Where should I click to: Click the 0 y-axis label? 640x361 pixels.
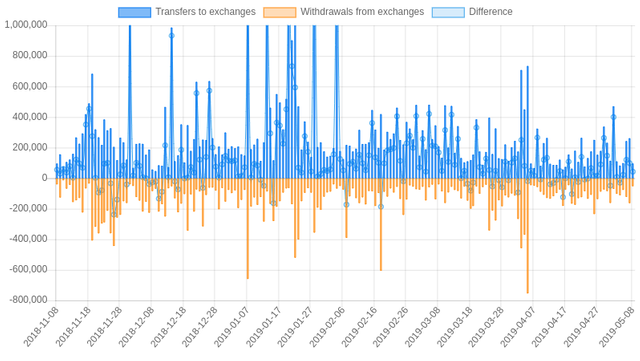[45, 178]
